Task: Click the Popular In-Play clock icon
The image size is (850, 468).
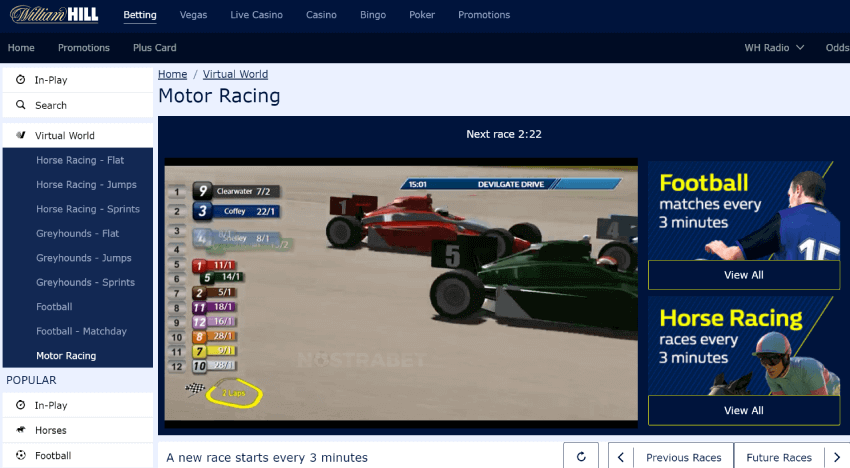Action: [x=21, y=405]
